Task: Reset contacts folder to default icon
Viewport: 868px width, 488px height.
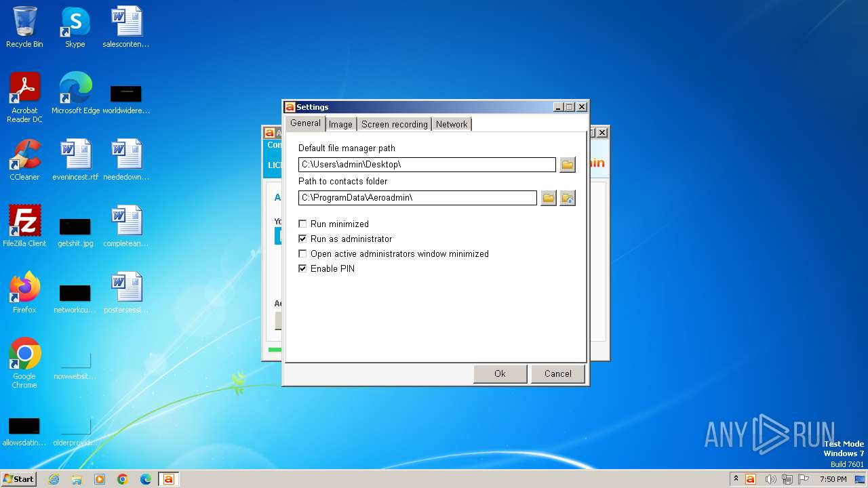Action: (x=568, y=198)
